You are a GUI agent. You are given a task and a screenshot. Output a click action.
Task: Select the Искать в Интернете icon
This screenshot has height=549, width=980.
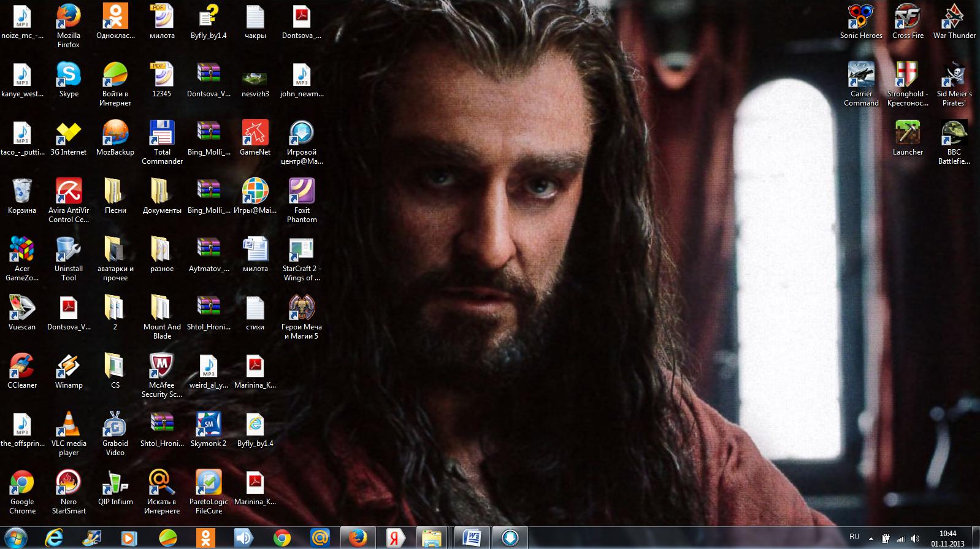(162, 492)
